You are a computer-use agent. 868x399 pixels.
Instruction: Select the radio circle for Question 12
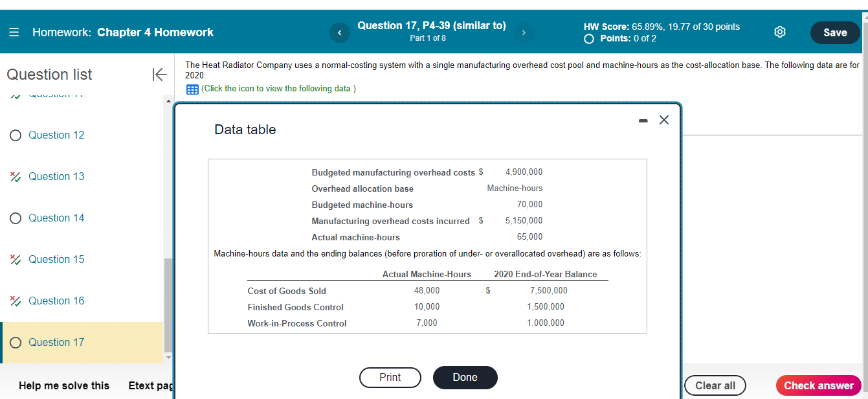[14, 135]
